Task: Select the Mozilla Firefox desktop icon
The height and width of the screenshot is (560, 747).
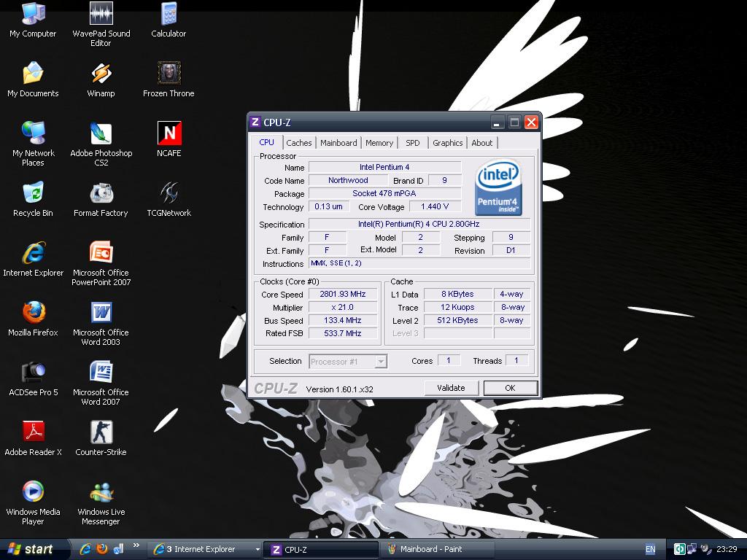Action: pyautogui.click(x=33, y=319)
